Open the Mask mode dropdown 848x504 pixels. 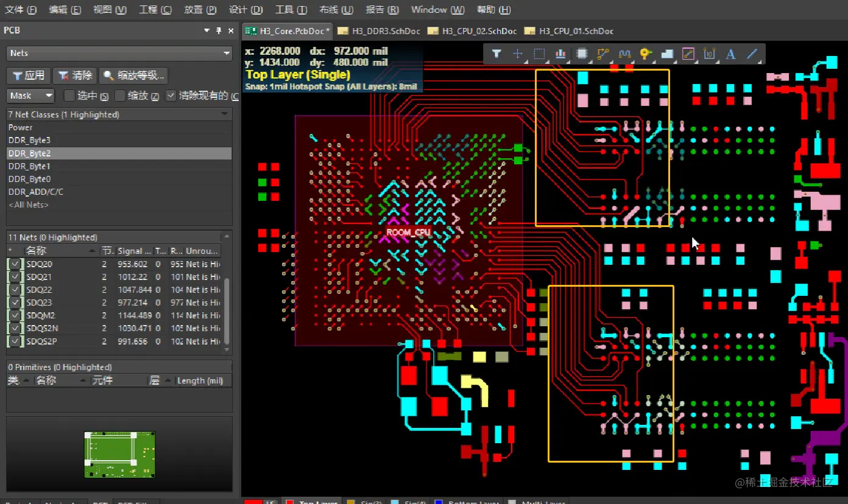pos(30,96)
